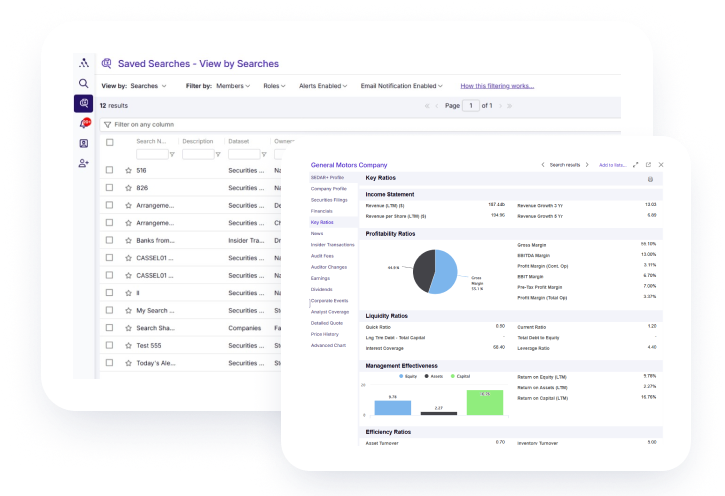Image resolution: width=725 pixels, height=496 pixels.
Task: Click the app logo in the sidebar
Action: tap(84, 63)
